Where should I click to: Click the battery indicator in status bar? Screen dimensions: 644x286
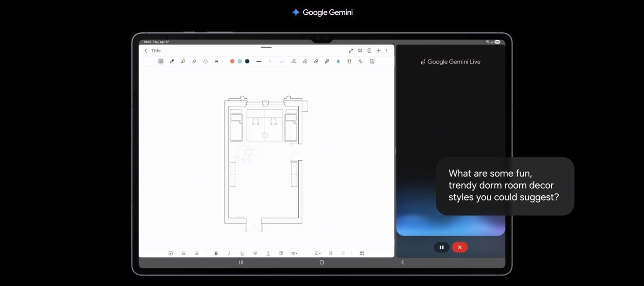(x=497, y=42)
